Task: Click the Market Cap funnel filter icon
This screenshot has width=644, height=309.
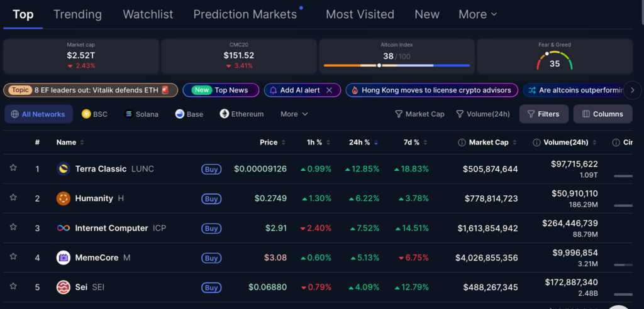Action: click(x=398, y=114)
